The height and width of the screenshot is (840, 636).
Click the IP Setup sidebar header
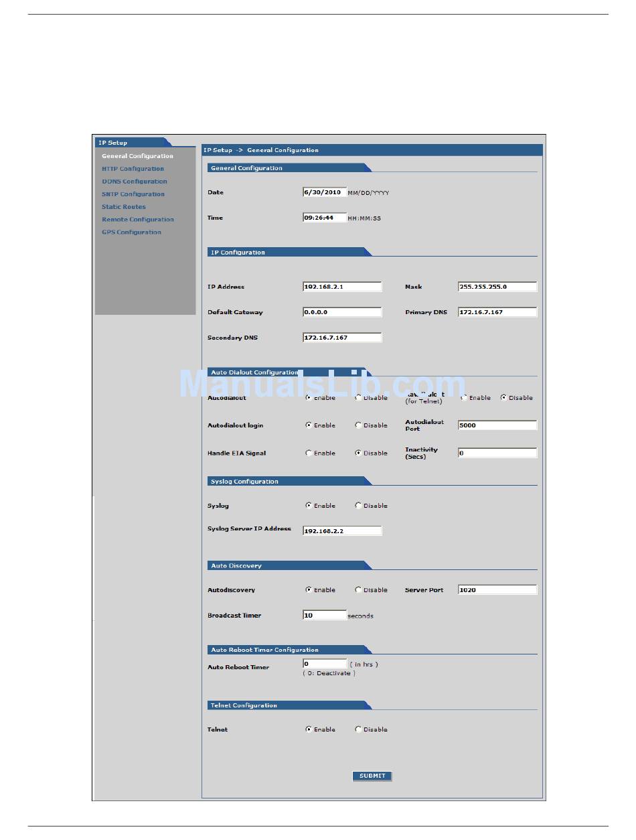[133, 142]
